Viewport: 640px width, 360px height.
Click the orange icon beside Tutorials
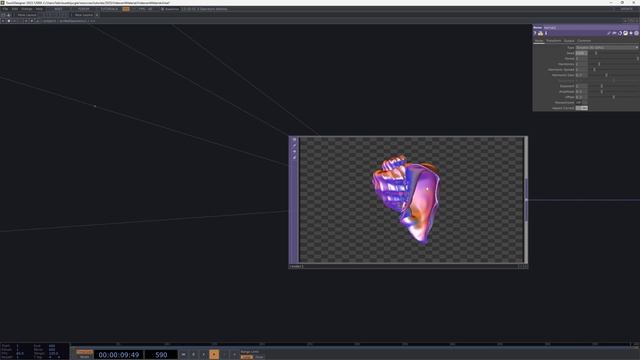click(x=126, y=9)
